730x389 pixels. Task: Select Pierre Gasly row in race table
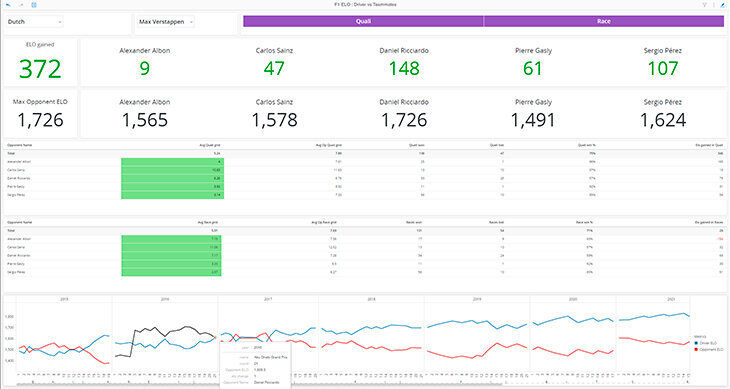pyautogui.click(x=365, y=264)
